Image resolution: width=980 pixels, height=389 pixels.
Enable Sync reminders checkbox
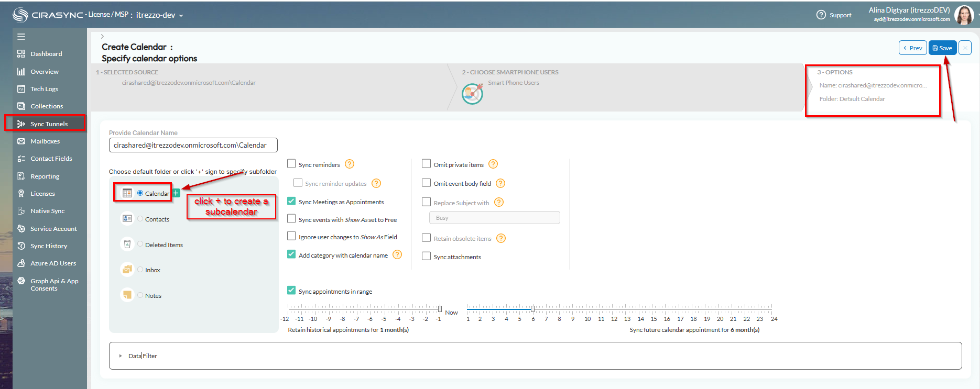(x=291, y=164)
